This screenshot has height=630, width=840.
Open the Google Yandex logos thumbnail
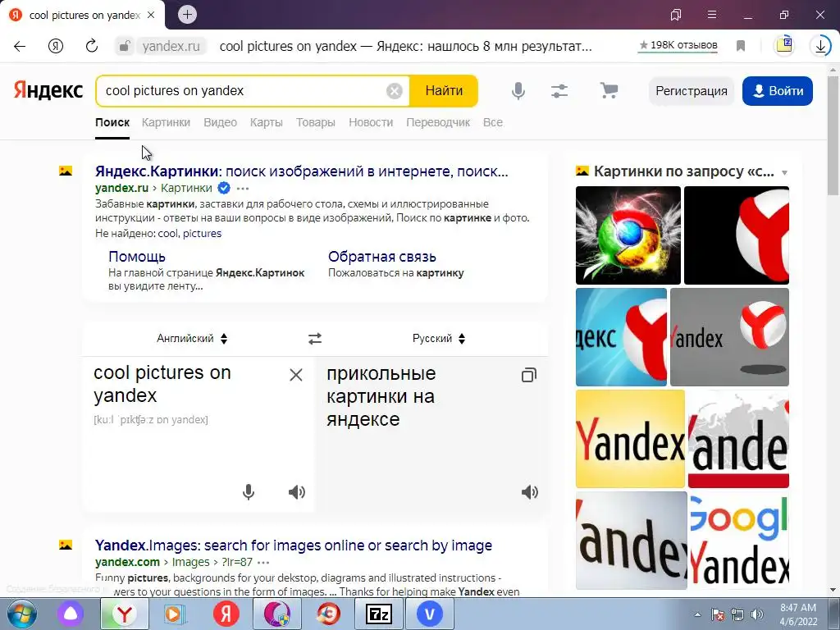[x=738, y=541]
